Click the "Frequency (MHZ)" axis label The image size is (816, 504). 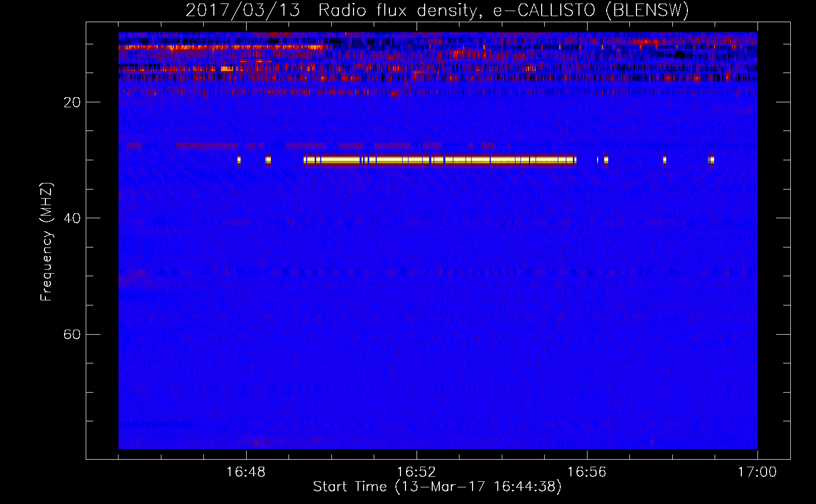(46, 242)
